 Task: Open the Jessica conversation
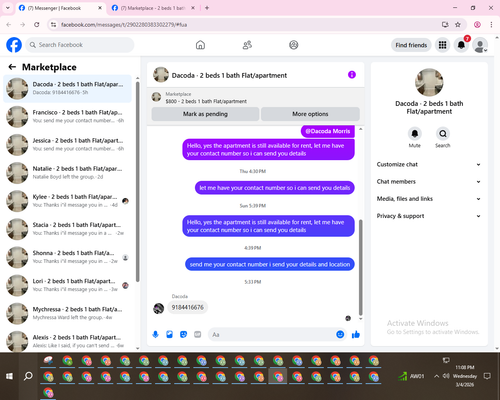click(x=67, y=145)
